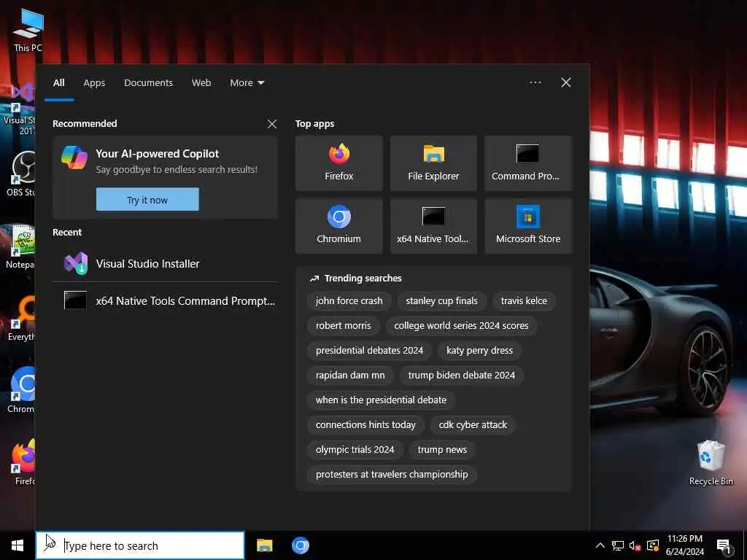
Task: Dismiss the Recommended section
Action: point(272,124)
